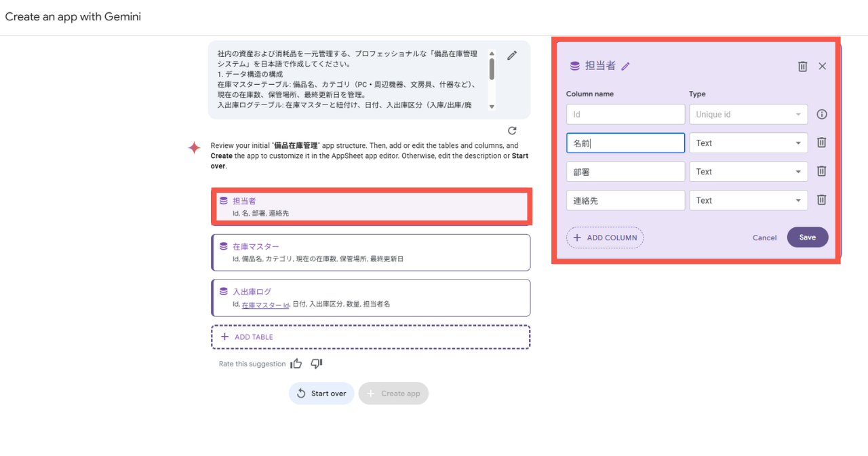
Task: Click the info icon beside the Unique id type
Action: [822, 115]
